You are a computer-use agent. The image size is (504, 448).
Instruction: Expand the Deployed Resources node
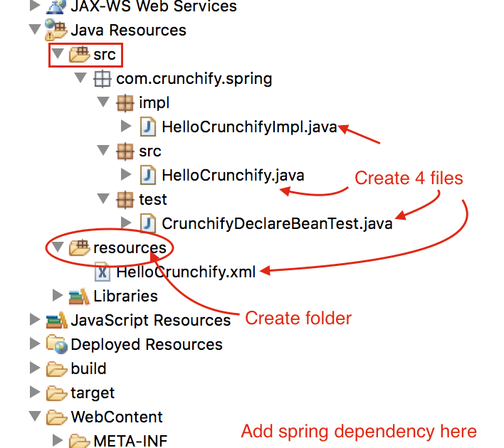pos(35,343)
